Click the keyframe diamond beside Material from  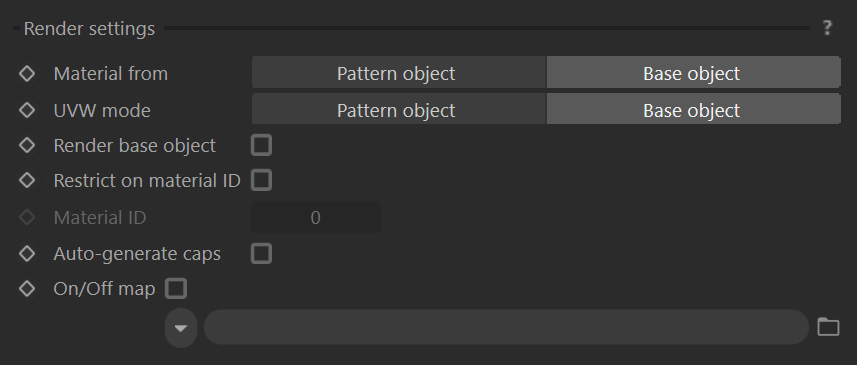[27, 73]
